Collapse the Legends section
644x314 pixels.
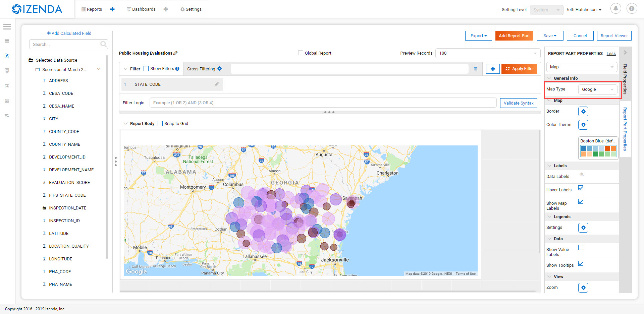[549, 217]
